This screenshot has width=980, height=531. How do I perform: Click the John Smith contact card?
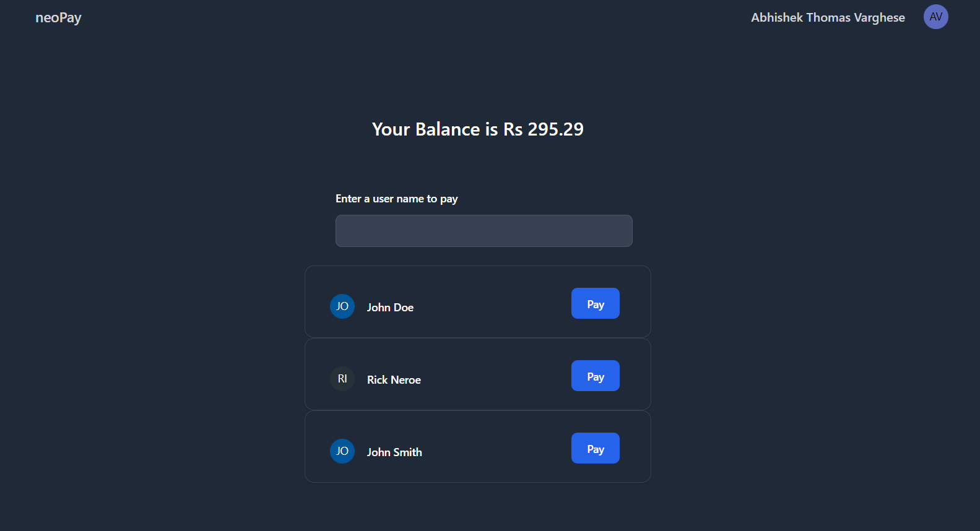[477, 446]
